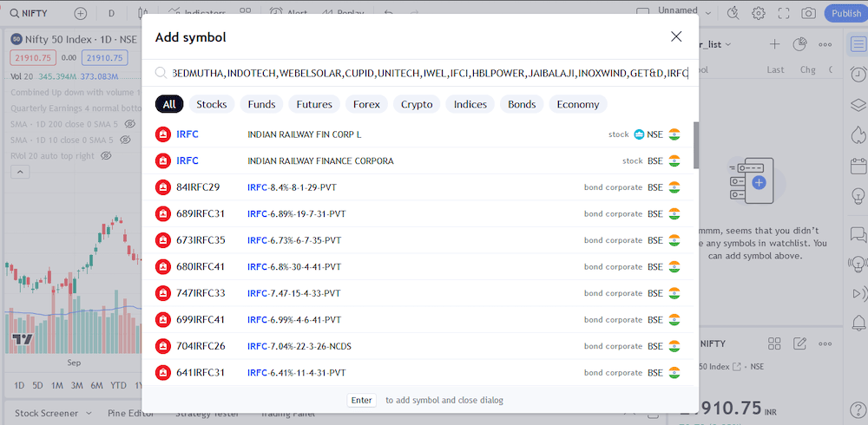Image resolution: width=868 pixels, height=425 pixels.
Task: Select the Stocks filter tab
Action: point(212,104)
